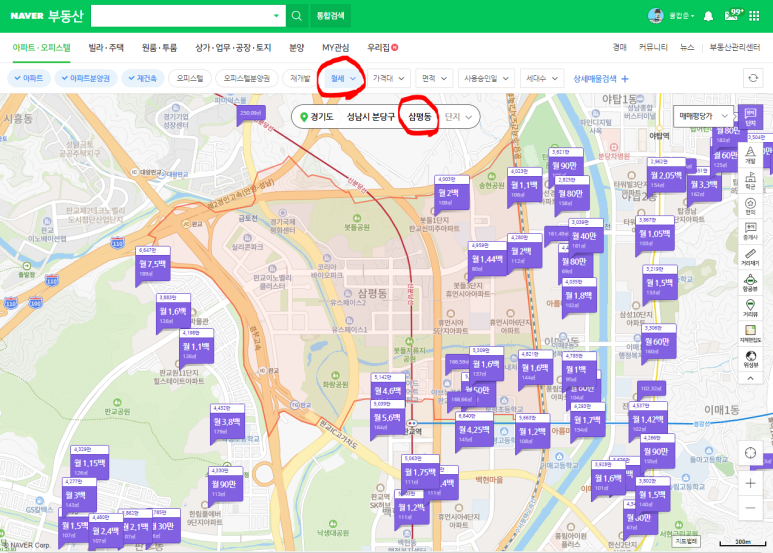Select 경기도 in location breadcrumb

pos(322,117)
